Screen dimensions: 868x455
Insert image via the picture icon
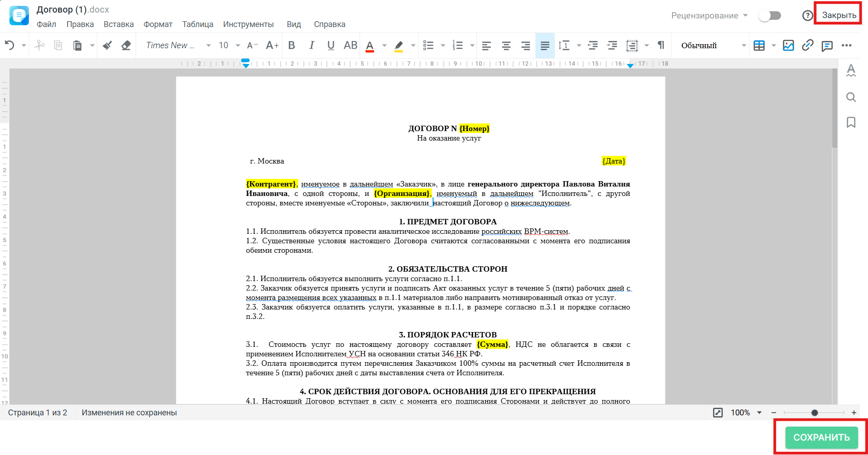click(788, 45)
